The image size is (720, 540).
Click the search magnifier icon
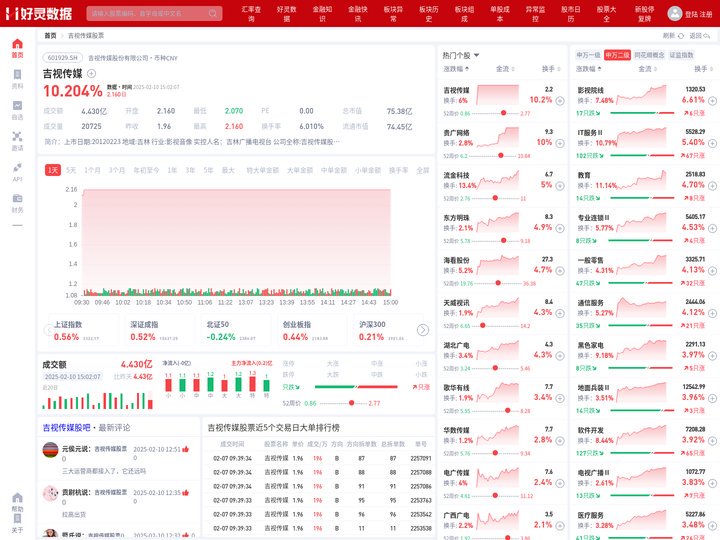pos(213,13)
